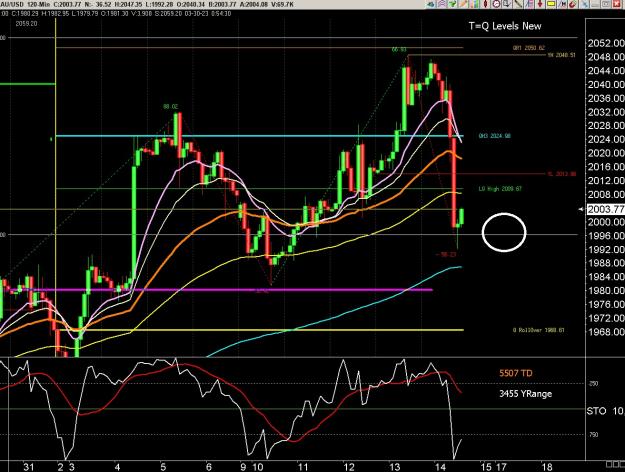Click the light blue pin toolbar icon
The height and width of the screenshot is (472, 625).
point(584,4)
